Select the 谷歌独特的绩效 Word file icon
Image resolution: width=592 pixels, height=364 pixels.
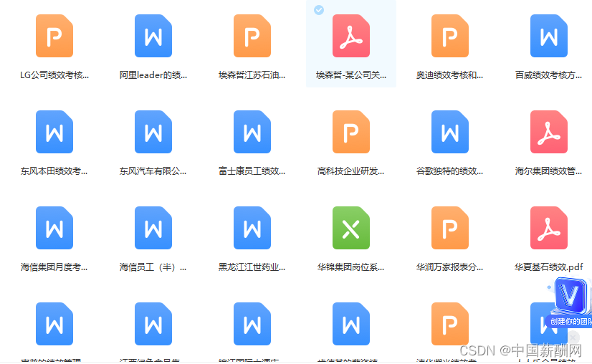tap(450, 132)
